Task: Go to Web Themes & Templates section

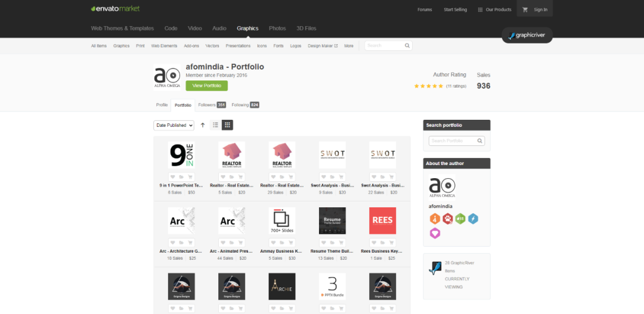Action: click(x=122, y=29)
